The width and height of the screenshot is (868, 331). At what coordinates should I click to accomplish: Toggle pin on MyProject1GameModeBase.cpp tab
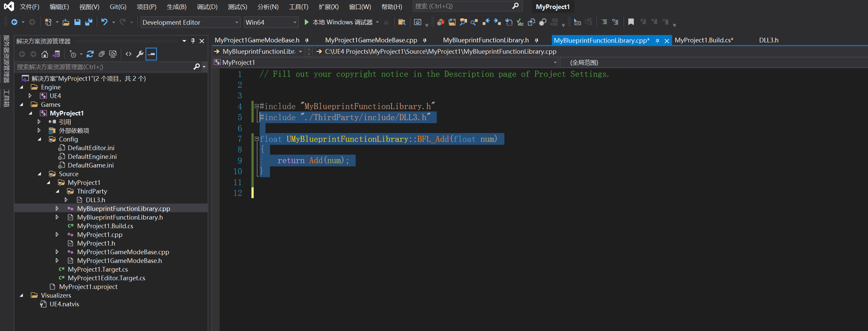[425, 40]
